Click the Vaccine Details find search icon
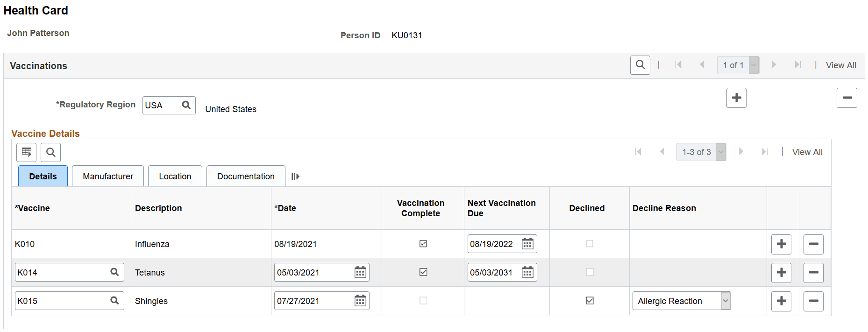Image resolution: width=868 pixels, height=332 pixels. point(51,152)
